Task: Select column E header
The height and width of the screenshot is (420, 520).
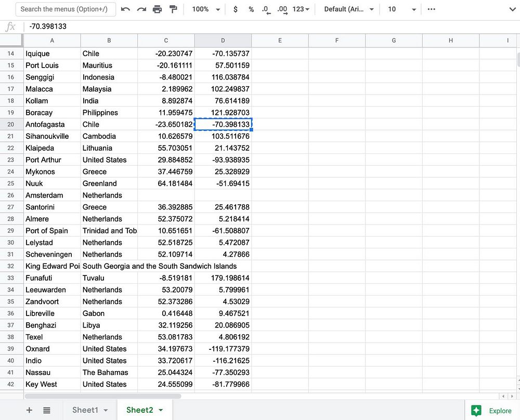Action: (x=280, y=41)
